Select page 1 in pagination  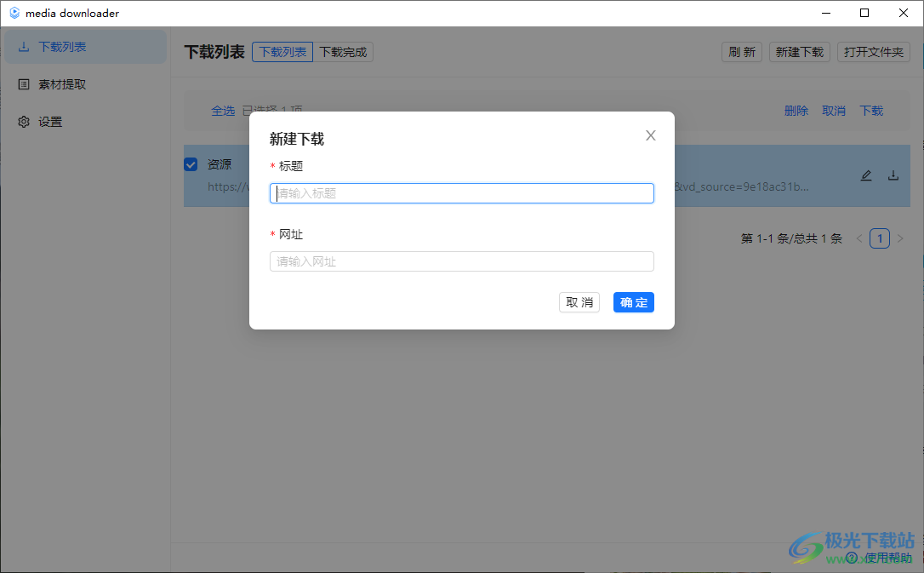880,238
